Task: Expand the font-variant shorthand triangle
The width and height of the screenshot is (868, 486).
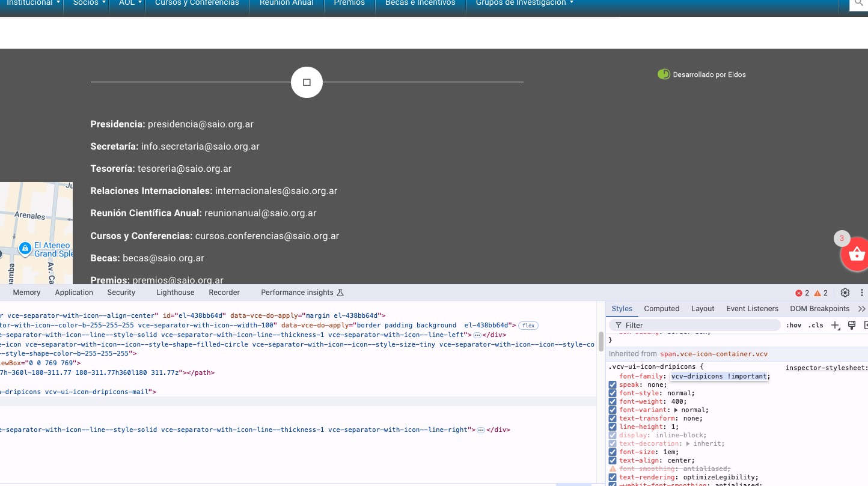Action: [676, 410]
